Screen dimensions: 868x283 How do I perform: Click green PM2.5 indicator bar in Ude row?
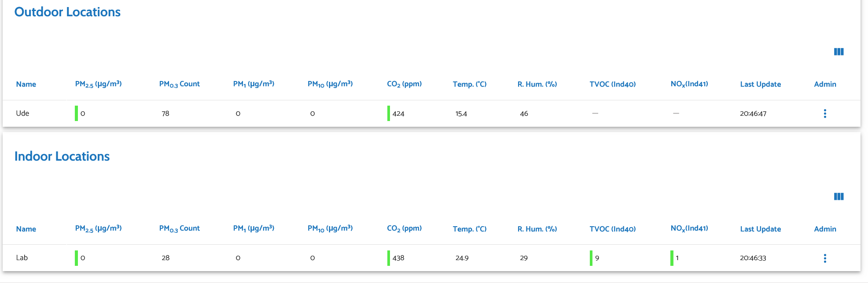point(76,113)
